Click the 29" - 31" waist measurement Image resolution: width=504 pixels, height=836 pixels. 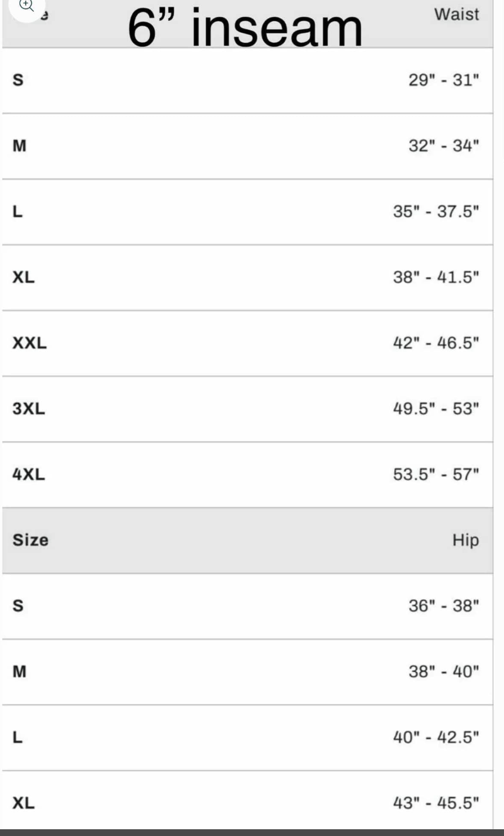click(443, 80)
